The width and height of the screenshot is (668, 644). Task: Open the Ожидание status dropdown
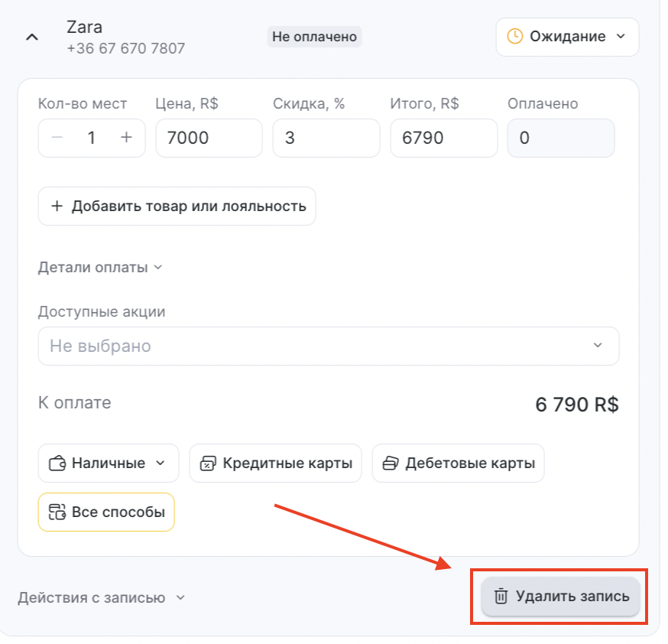[x=567, y=37]
